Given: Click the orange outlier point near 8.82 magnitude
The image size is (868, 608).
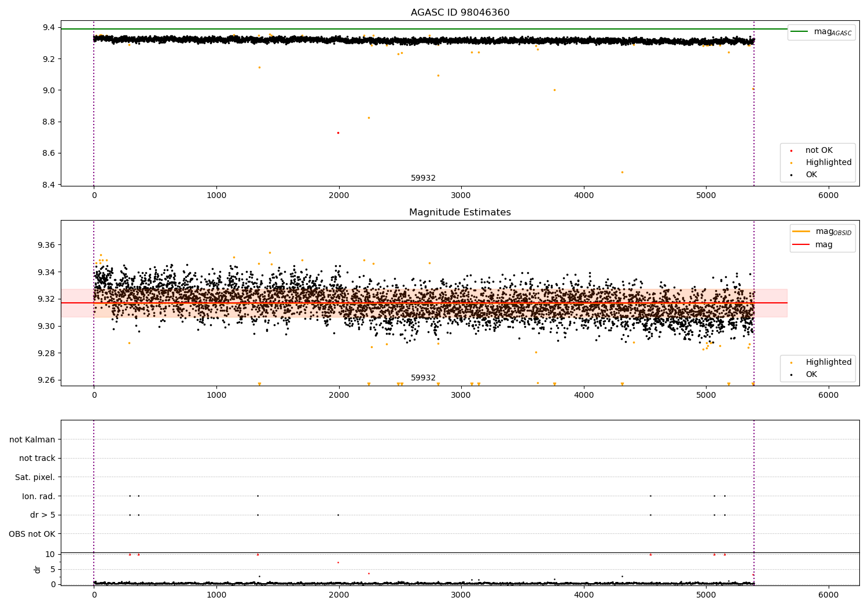Looking at the screenshot, I should click(x=369, y=118).
